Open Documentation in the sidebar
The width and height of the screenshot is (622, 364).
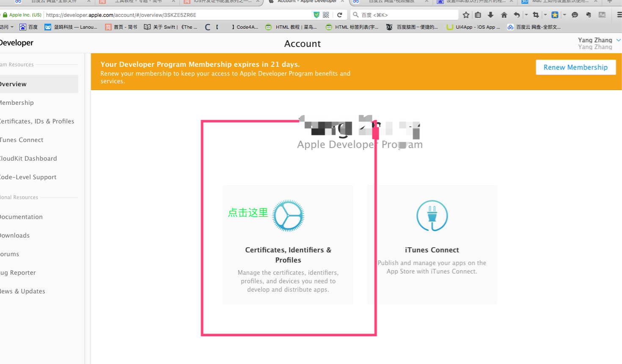point(21,217)
